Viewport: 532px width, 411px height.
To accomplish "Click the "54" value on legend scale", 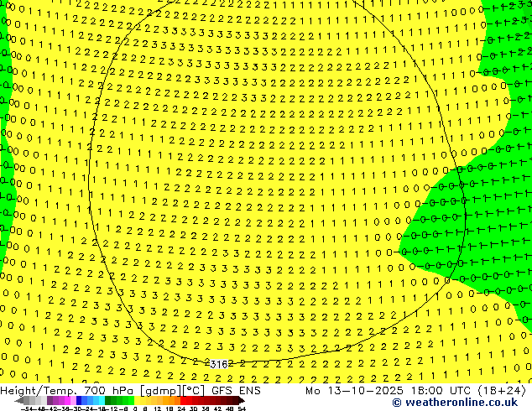I will 242,409.
